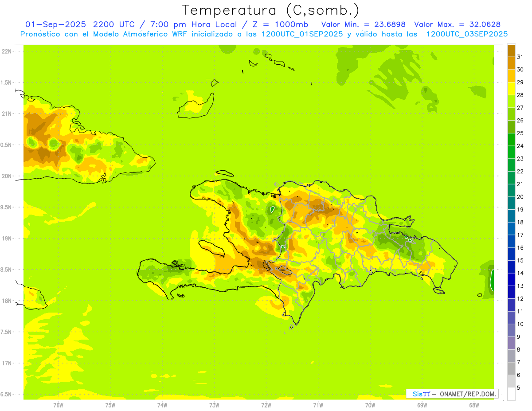Click the "5" color scale label

(x=518, y=388)
